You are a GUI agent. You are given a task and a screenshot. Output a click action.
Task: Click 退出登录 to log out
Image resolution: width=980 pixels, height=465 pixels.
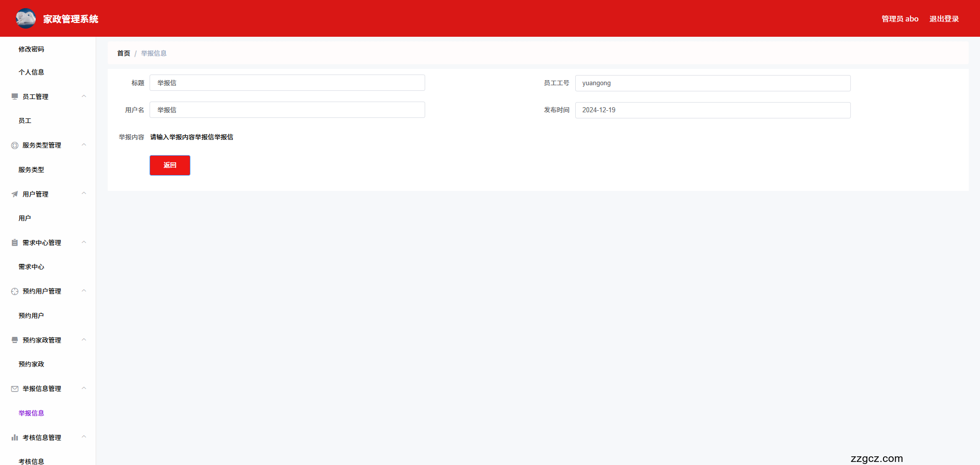944,18
